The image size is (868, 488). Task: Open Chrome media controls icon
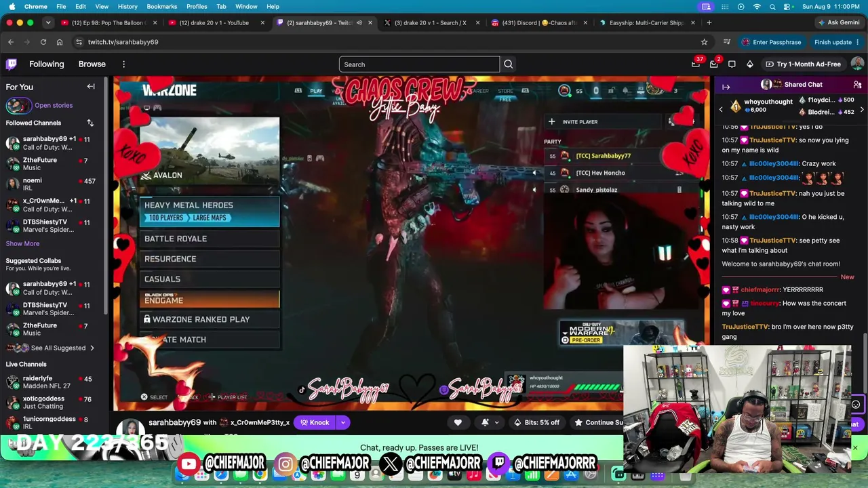(x=727, y=42)
